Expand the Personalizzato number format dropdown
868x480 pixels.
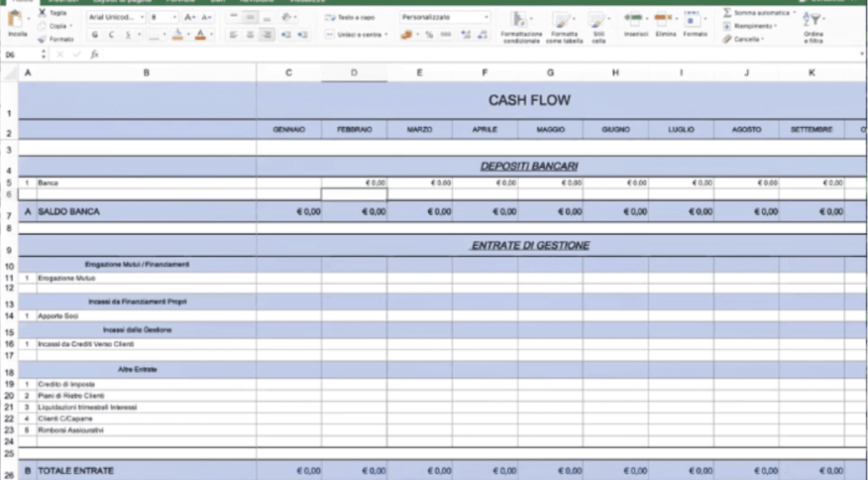(486, 17)
